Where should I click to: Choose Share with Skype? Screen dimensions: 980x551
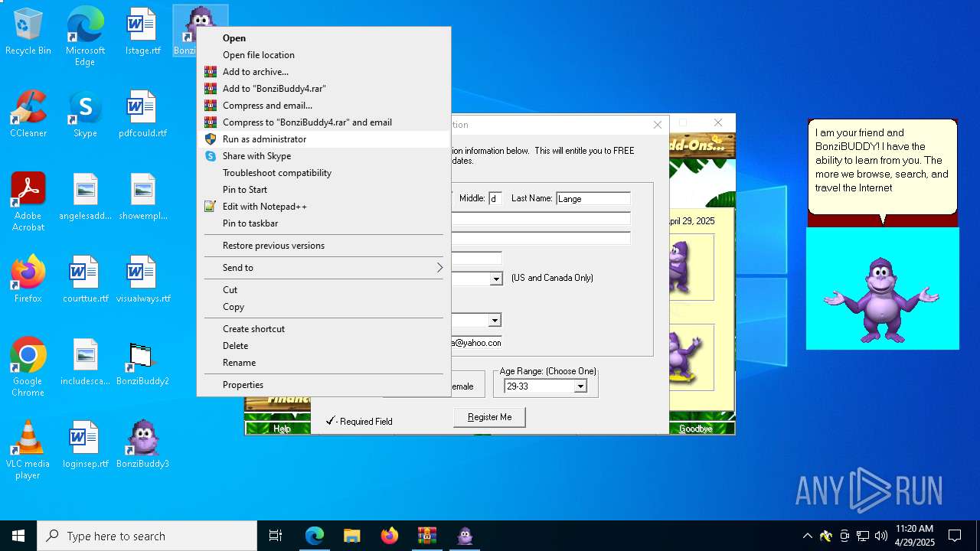click(x=323, y=156)
